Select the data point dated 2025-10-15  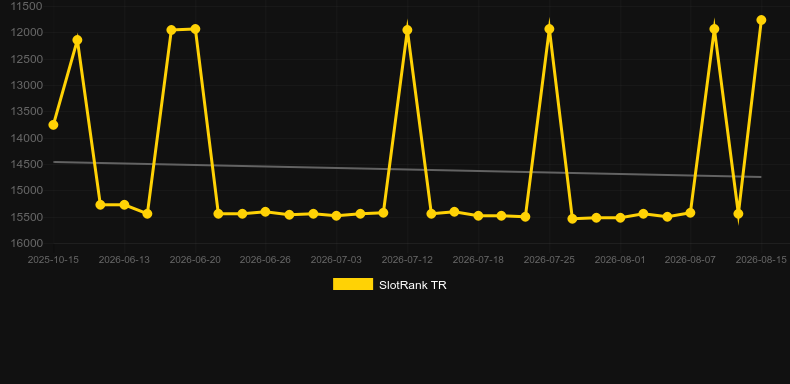pyautogui.click(x=53, y=124)
